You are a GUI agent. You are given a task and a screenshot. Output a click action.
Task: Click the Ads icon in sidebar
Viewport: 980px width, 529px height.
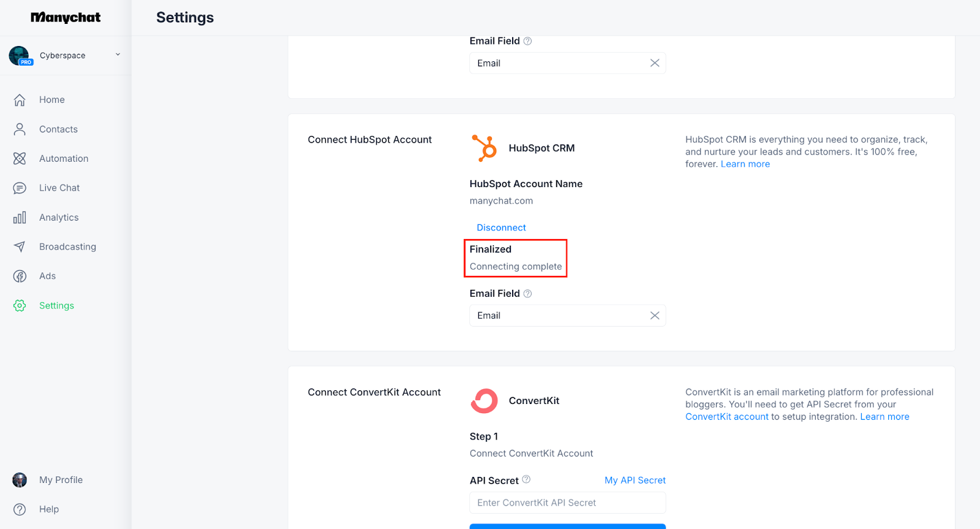click(x=20, y=276)
